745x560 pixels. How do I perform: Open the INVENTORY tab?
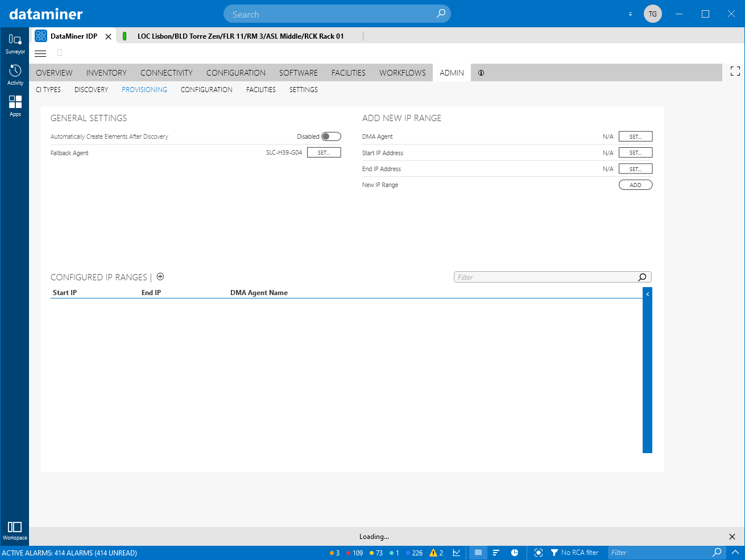pos(106,73)
